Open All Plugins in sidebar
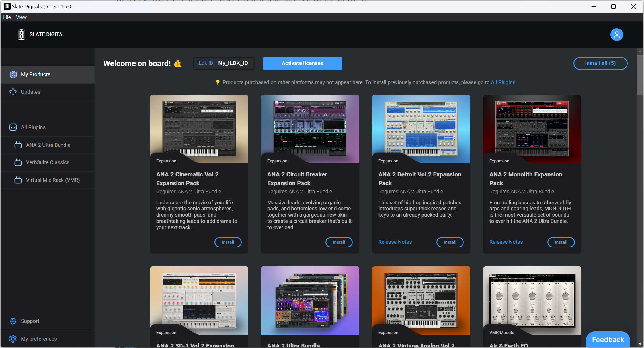Screen dimensions: 644x348 (x=48, y=127)
